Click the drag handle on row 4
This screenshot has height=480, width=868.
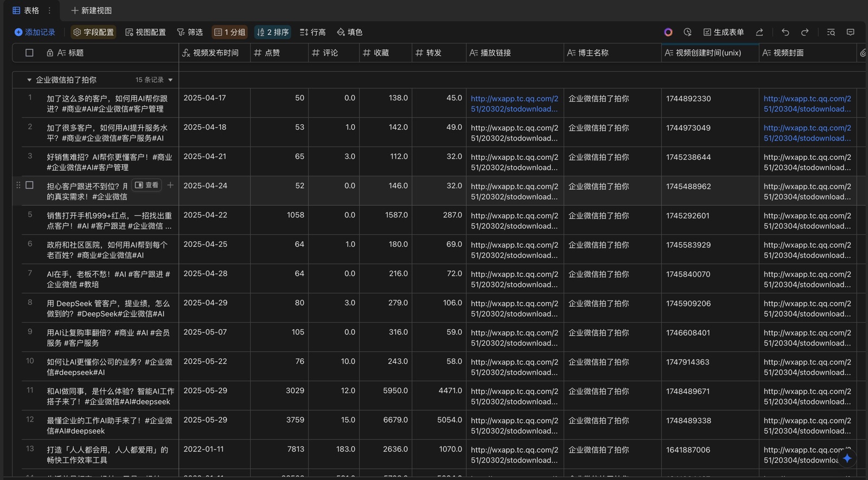pyautogui.click(x=18, y=185)
